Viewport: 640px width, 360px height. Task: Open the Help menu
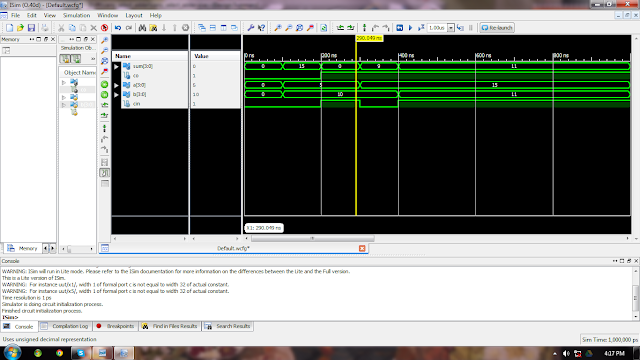(156, 16)
